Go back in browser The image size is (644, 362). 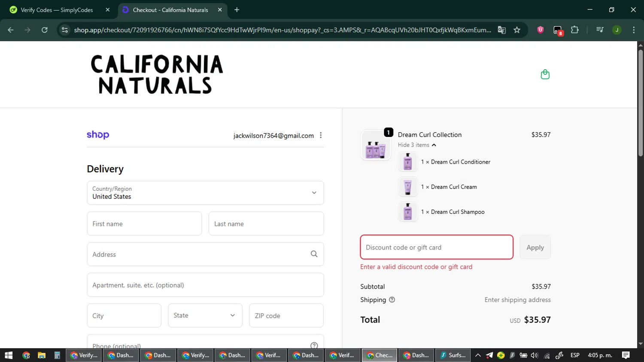click(11, 30)
